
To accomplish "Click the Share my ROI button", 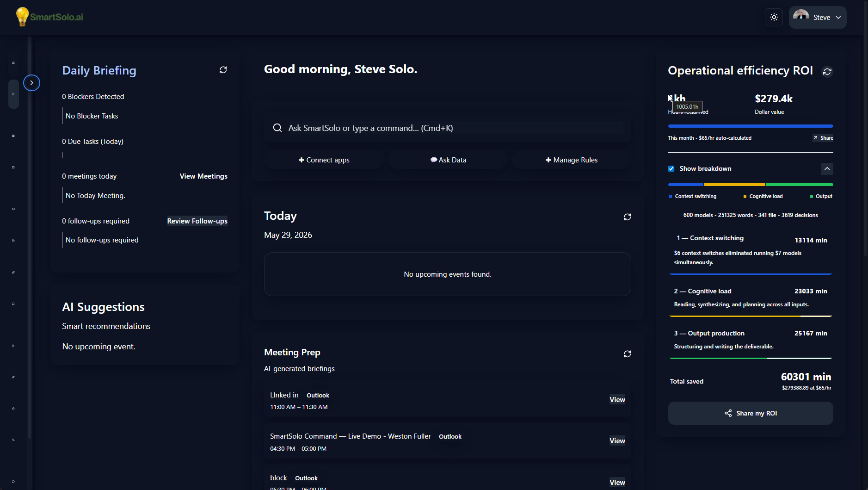I will (751, 413).
